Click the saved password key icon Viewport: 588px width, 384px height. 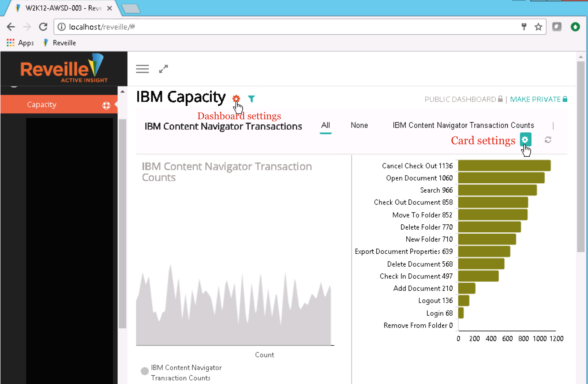tap(524, 27)
